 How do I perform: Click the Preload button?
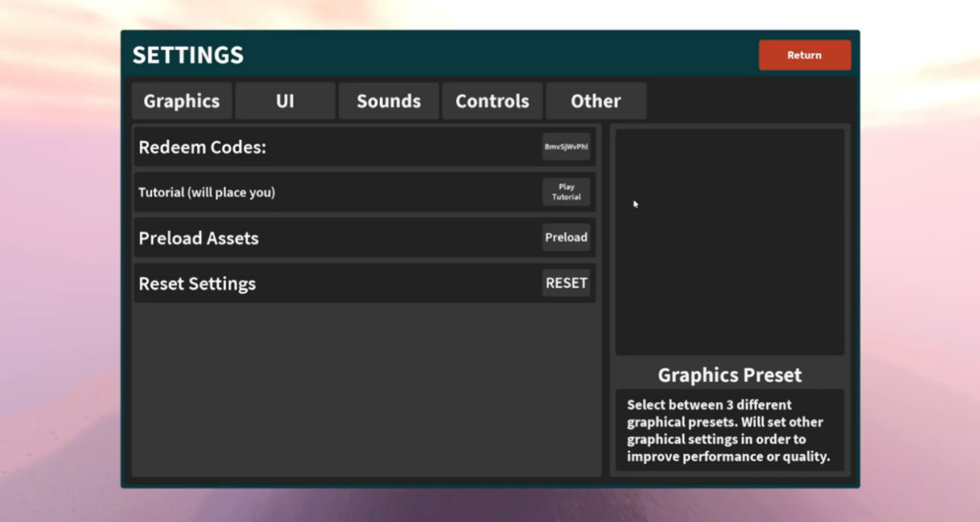coord(566,238)
